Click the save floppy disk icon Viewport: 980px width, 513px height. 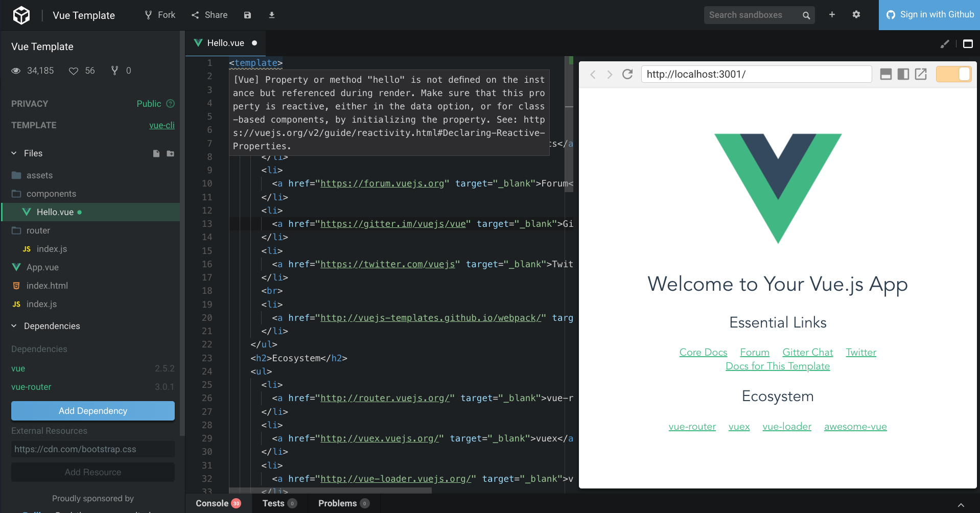click(x=247, y=15)
